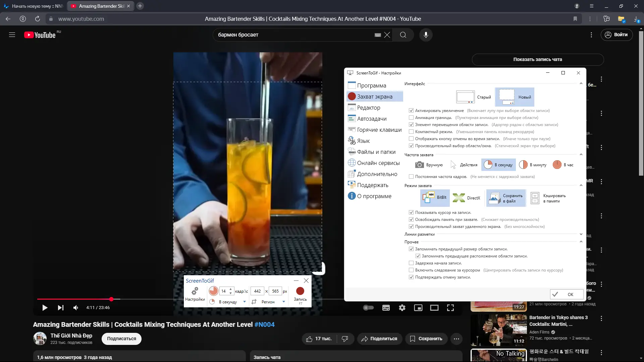Image resolution: width=644 pixels, height=362 pixels.
Task: Switch to Редактор settings section
Action: click(x=368, y=108)
